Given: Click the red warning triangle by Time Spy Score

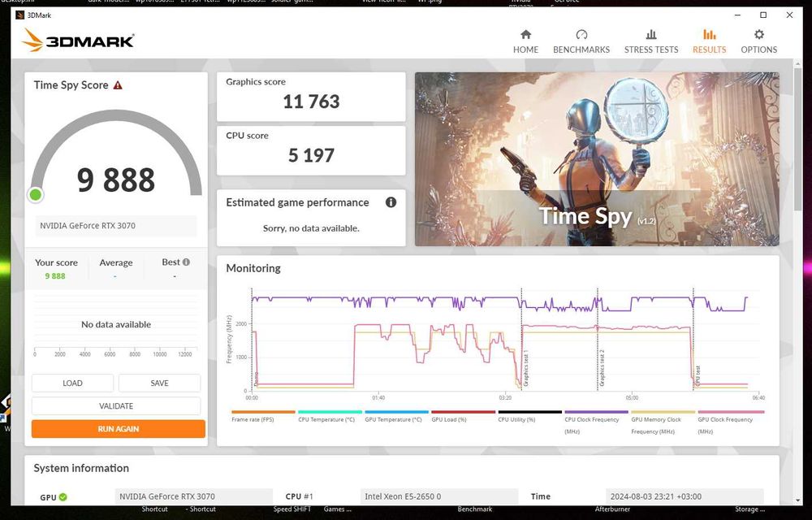Looking at the screenshot, I should pyautogui.click(x=118, y=85).
